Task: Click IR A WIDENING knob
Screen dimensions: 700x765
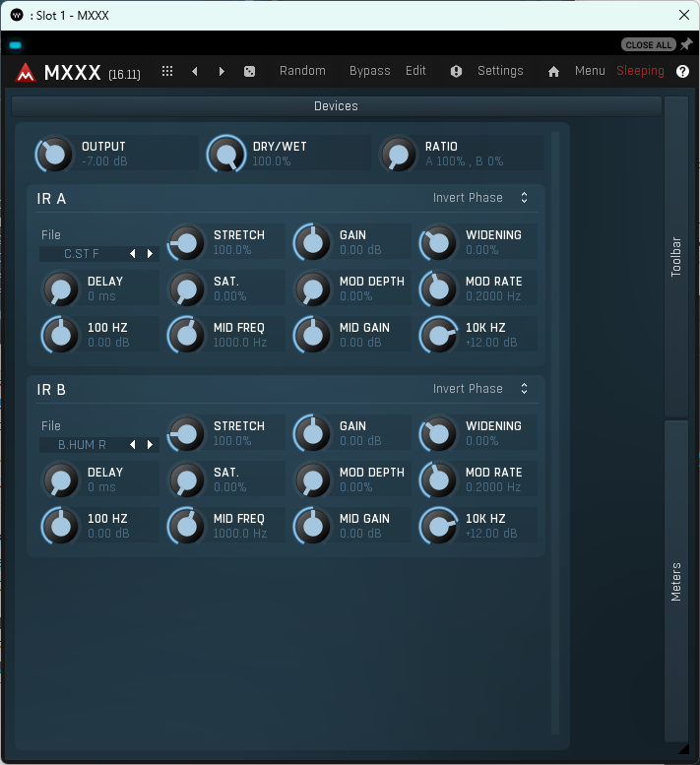Action: click(438, 242)
